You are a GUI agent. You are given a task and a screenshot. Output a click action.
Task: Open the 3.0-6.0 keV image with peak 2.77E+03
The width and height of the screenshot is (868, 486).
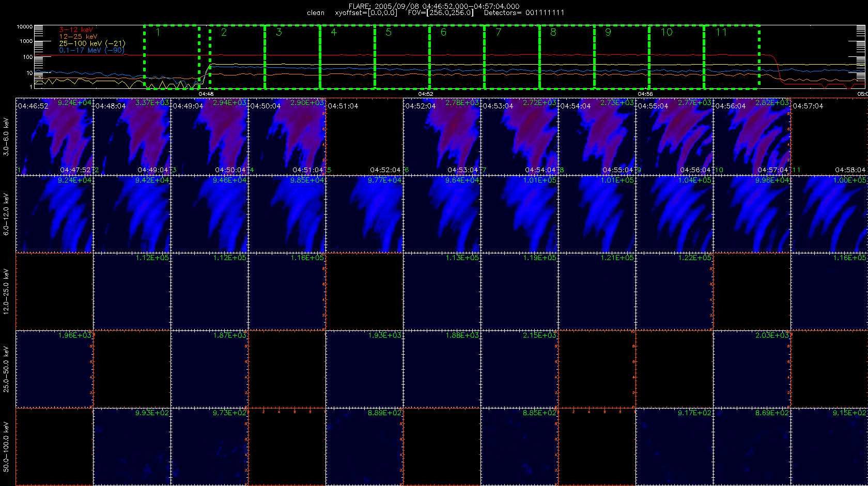pyautogui.click(x=675, y=136)
